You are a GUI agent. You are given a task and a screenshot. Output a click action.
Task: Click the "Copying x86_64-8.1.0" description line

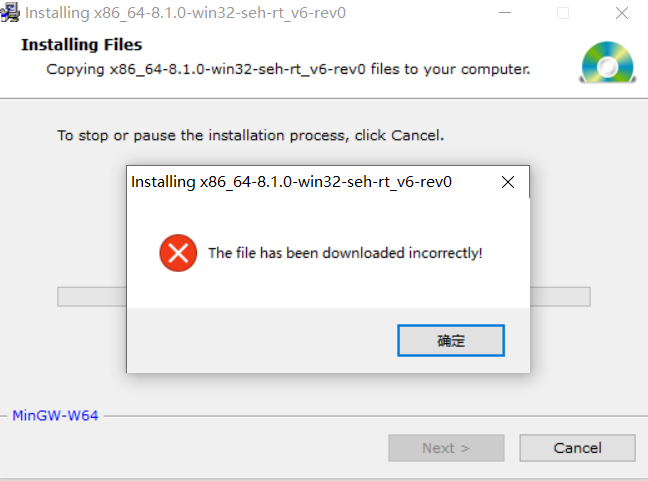(288, 70)
